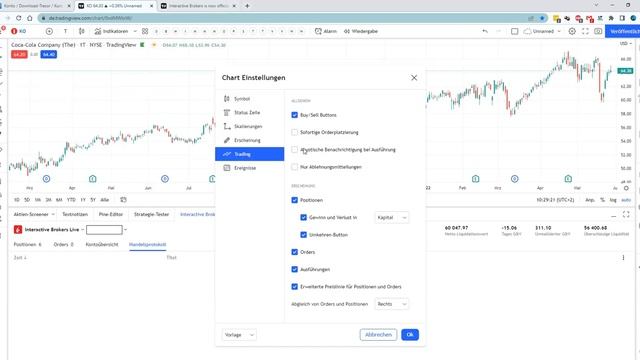The width and height of the screenshot is (640, 360).
Task: Enable Sofortige Orderplatzierung checkbox
Action: [x=295, y=132]
